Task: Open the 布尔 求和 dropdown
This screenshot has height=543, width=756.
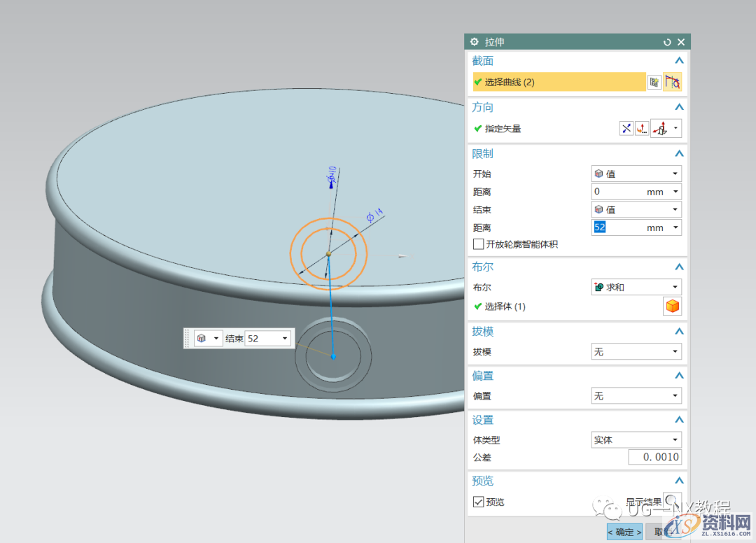Action: [x=636, y=287]
